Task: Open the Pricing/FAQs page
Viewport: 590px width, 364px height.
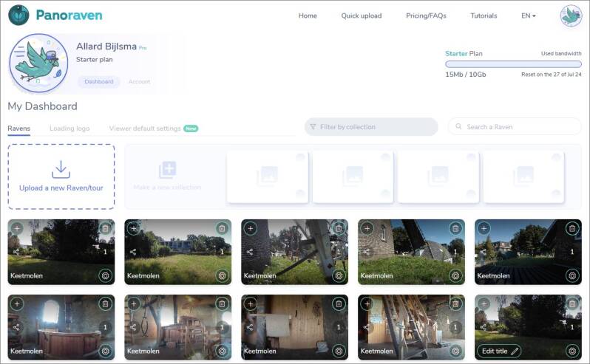Action: click(426, 16)
